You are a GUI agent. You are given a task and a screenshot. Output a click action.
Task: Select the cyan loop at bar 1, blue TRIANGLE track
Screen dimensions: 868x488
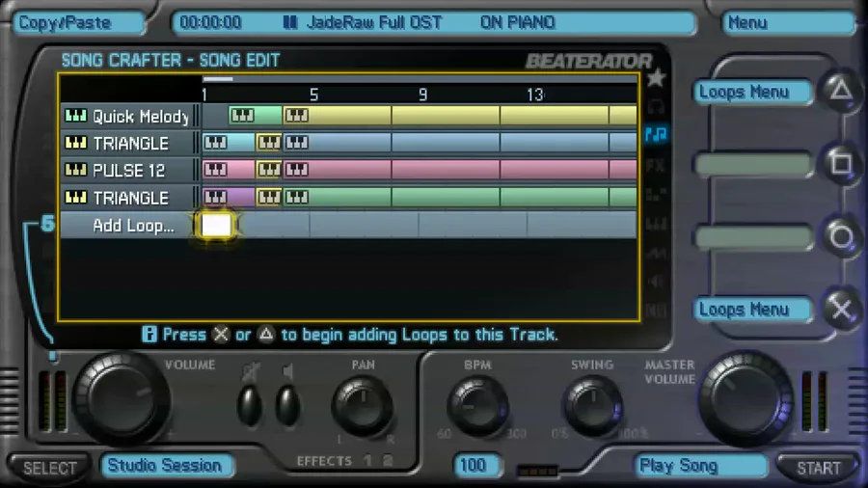229,142
